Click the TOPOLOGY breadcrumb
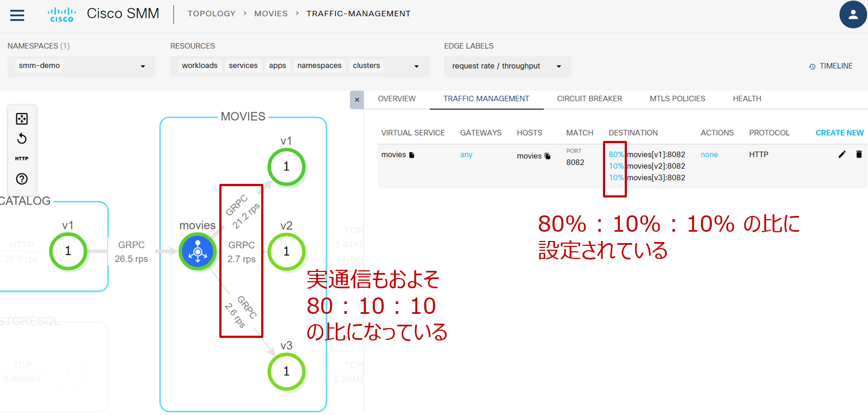This screenshot has width=868, height=415. (x=212, y=14)
